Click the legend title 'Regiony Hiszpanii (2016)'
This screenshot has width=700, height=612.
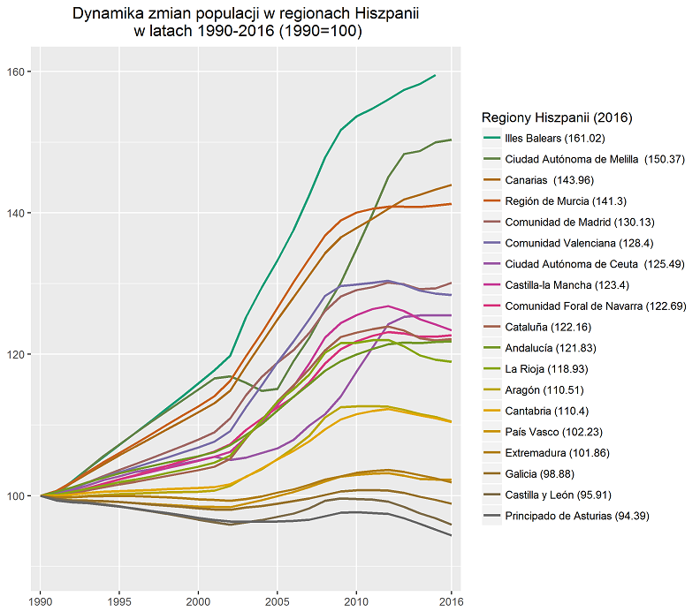[x=557, y=117]
